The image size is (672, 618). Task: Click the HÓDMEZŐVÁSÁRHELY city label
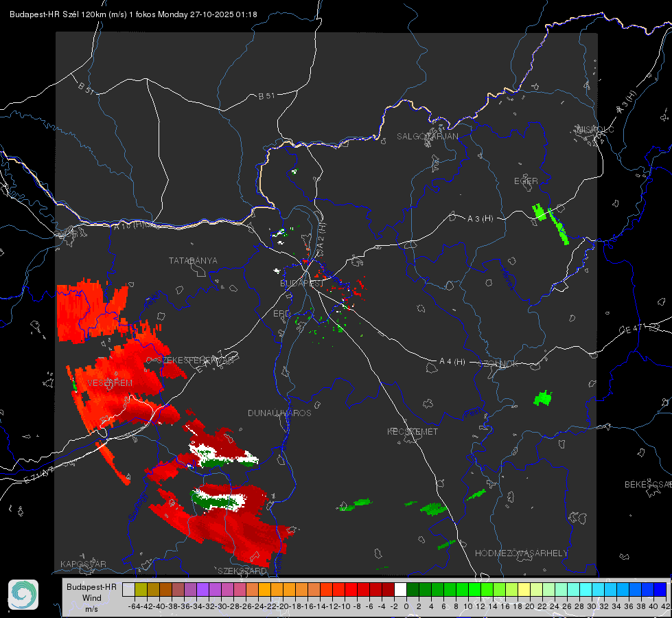[521, 553]
